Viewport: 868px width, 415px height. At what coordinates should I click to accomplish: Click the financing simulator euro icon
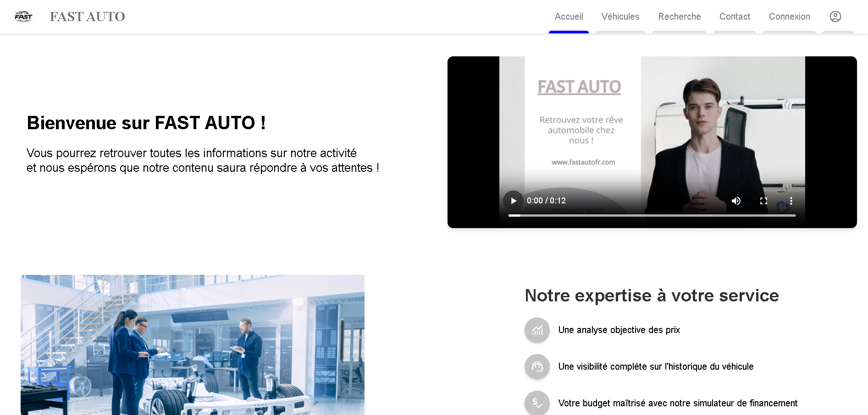point(537,403)
